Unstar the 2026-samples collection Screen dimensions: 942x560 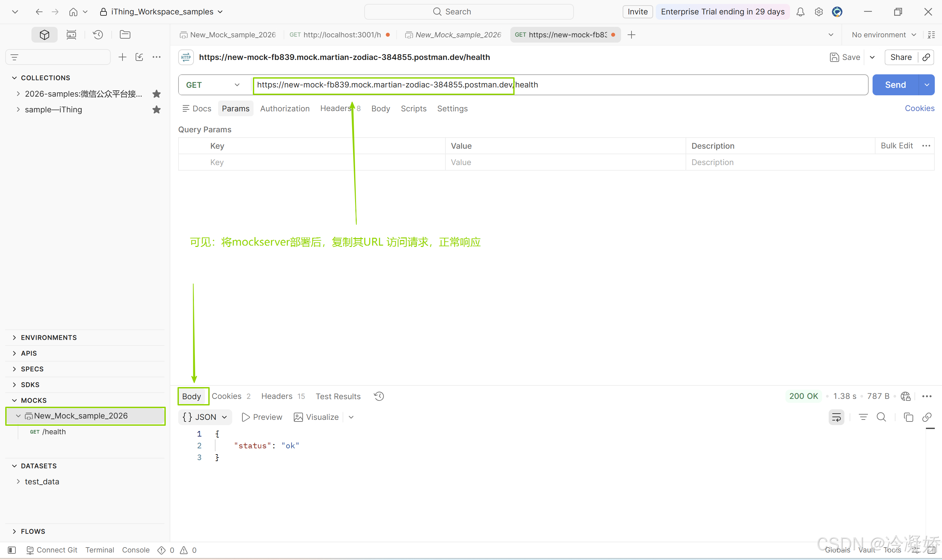tap(157, 94)
